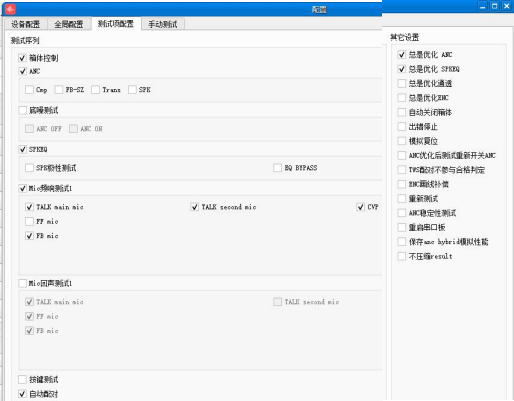The height and width of the screenshot is (401, 514).
Task: Toggle the CVP checkbox
Action: tap(360, 207)
